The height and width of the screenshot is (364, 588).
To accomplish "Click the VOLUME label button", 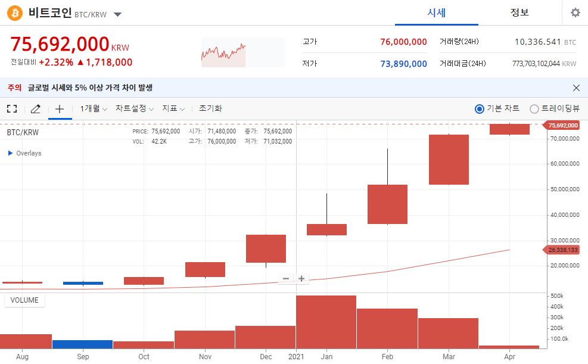I will 24,300.
